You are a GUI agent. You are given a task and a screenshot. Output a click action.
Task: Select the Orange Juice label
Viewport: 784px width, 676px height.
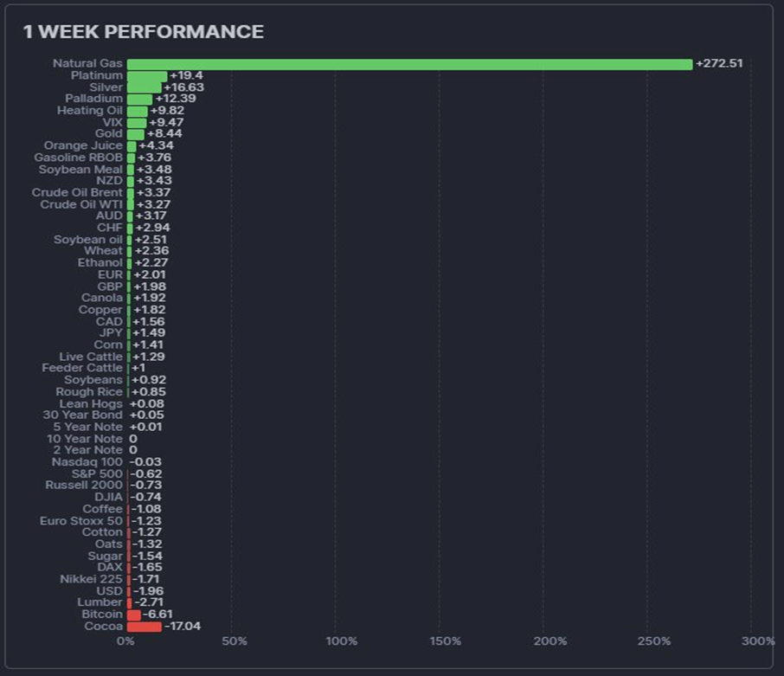84,146
